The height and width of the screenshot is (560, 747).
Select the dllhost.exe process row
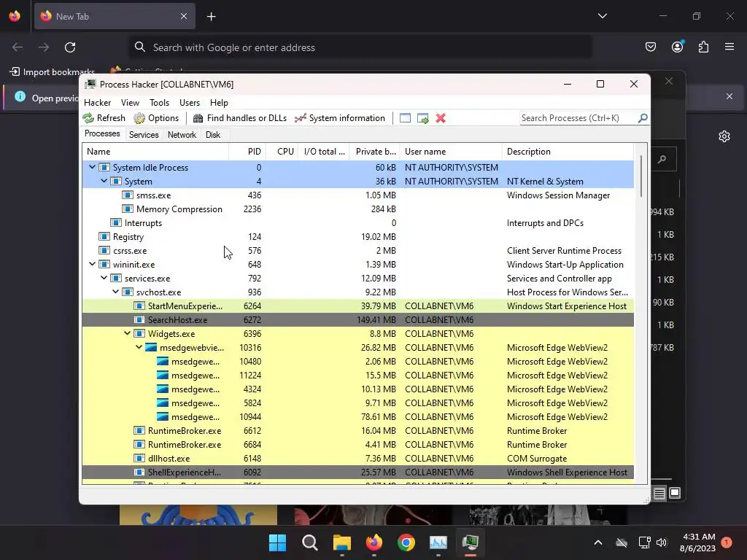click(357, 459)
